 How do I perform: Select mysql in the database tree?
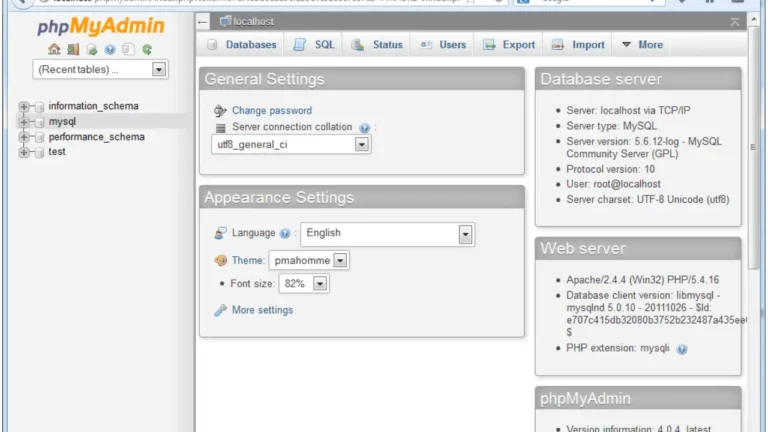coord(62,121)
